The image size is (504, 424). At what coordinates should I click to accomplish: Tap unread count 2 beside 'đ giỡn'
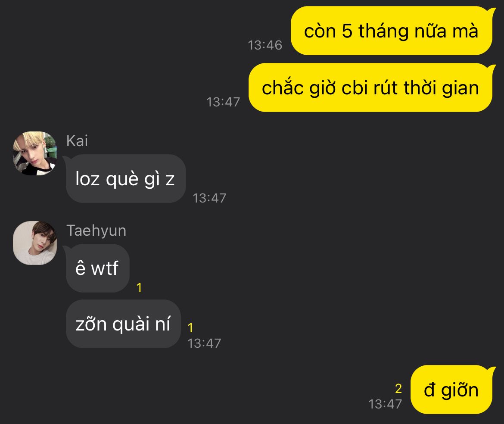pos(398,389)
